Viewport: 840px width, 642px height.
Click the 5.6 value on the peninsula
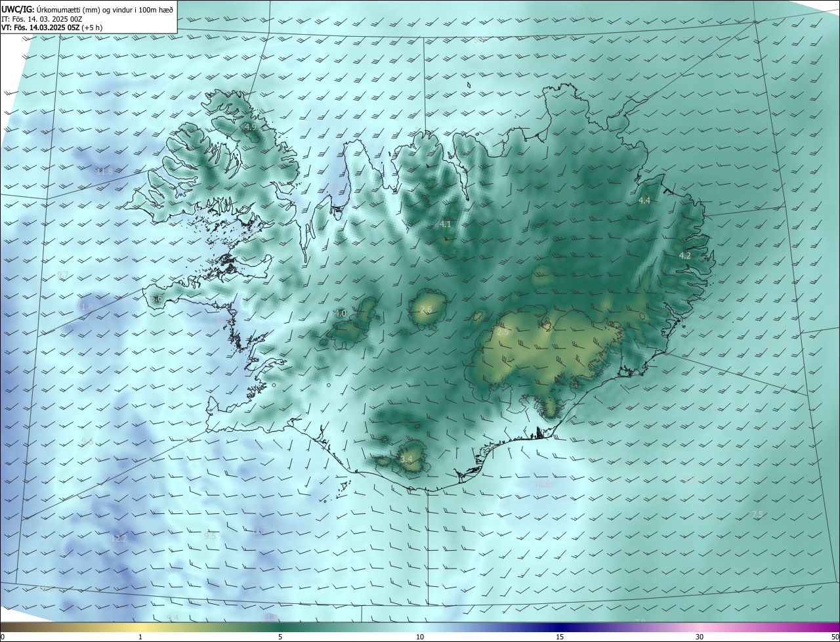(x=156, y=299)
